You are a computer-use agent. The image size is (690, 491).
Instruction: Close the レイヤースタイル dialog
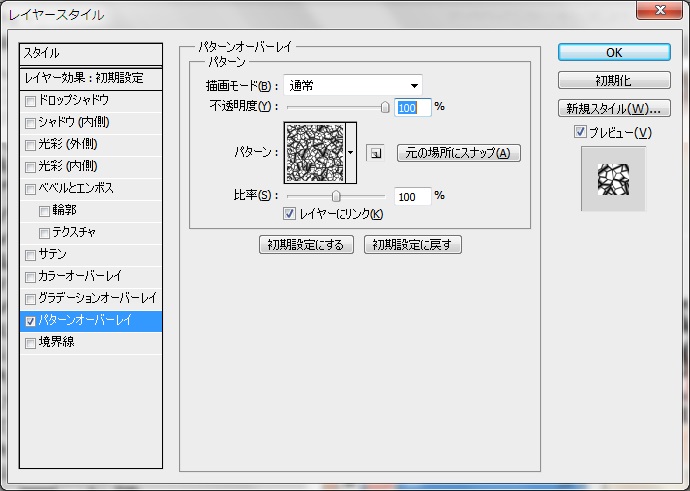659,10
